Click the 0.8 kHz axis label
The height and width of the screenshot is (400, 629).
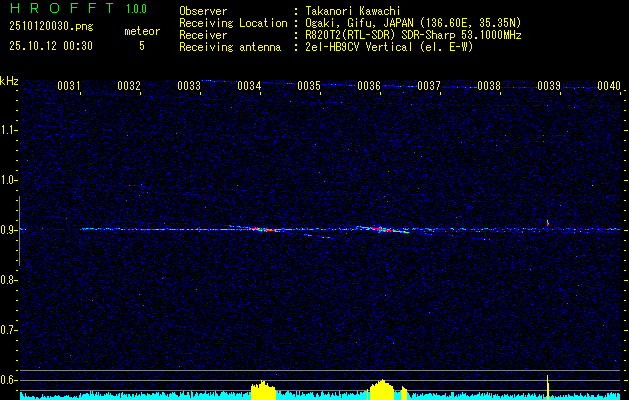[8, 280]
